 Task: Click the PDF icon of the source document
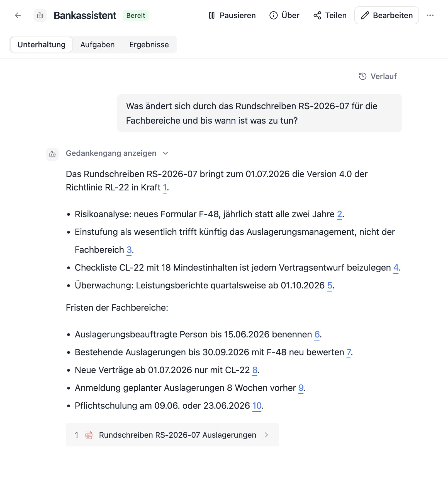[x=89, y=435]
